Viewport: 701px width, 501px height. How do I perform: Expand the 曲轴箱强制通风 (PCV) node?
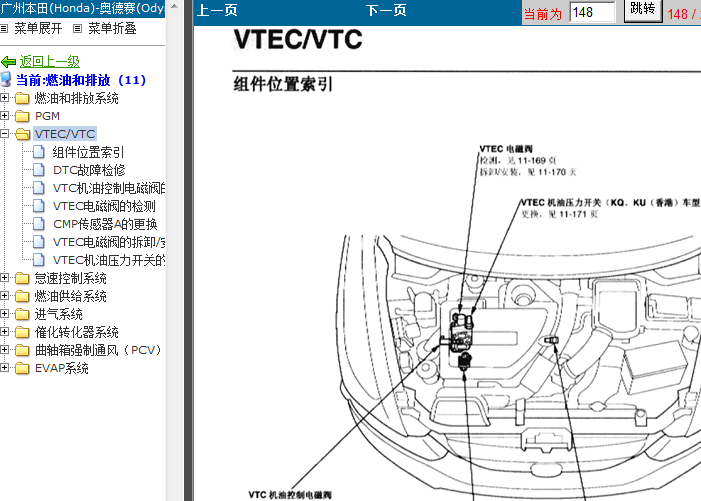pos(4,349)
